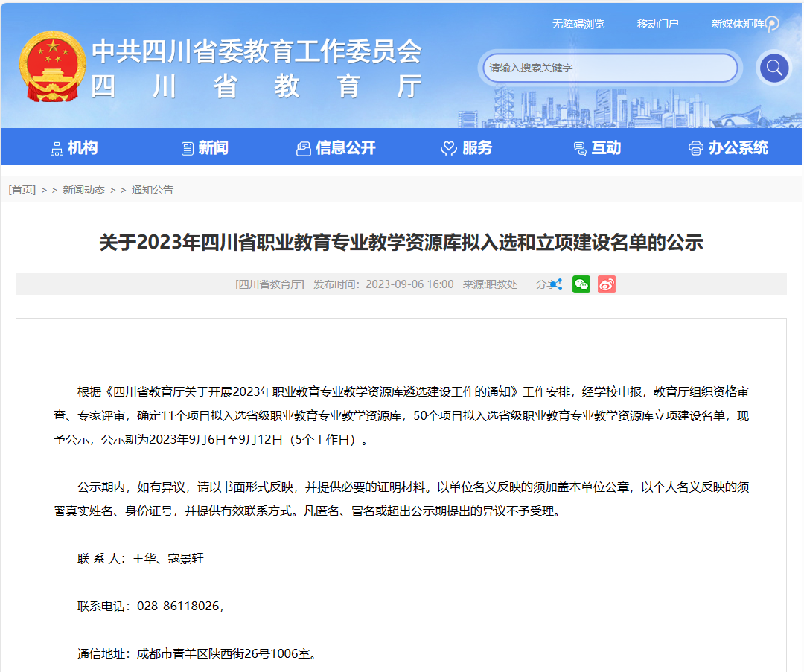
Task: Go to 首页 in the breadcrumb
Action: click(x=22, y=190)
